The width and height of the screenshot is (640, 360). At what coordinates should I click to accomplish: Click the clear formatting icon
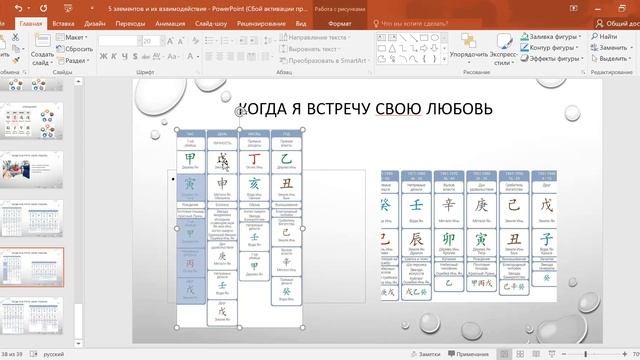point(196,41)
